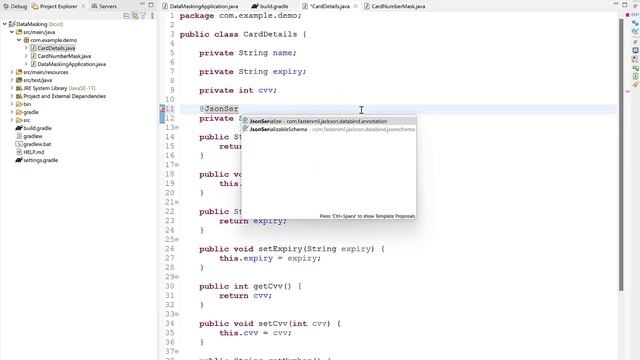Maximize the editor area

(625, 4)
